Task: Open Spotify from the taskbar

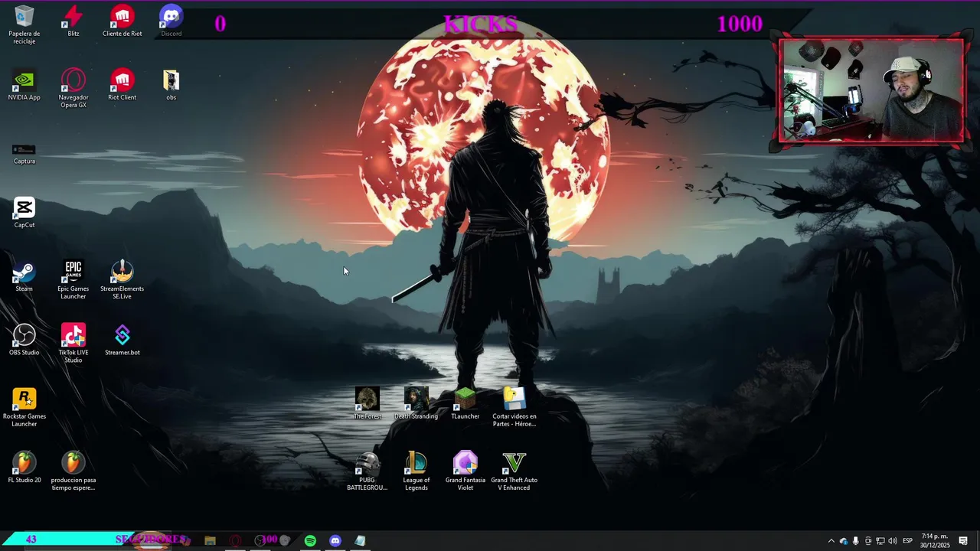Action: click(x=310, y=540)
